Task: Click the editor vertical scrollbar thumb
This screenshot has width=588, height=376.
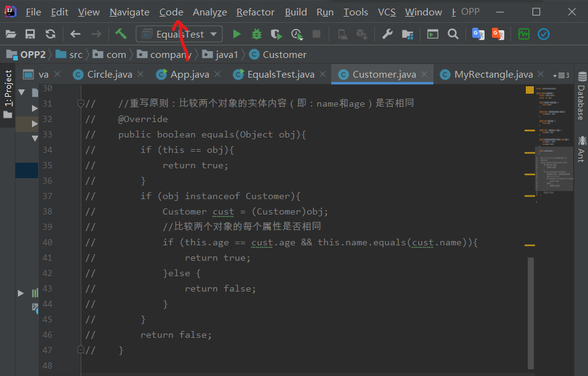Action: (x=530, y=313)
